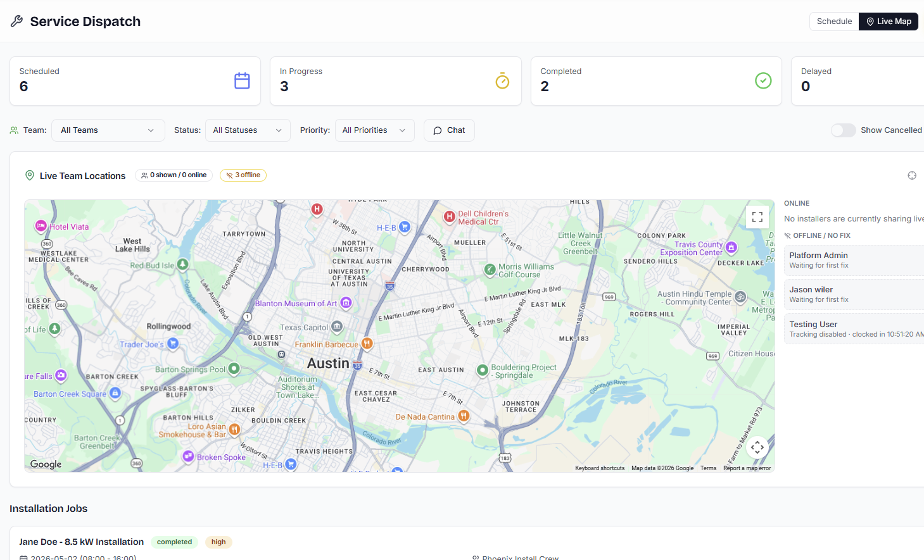Screen dimensions: 924x560
Task: Select the Testing User offline installer
Action: coord(854,329)
